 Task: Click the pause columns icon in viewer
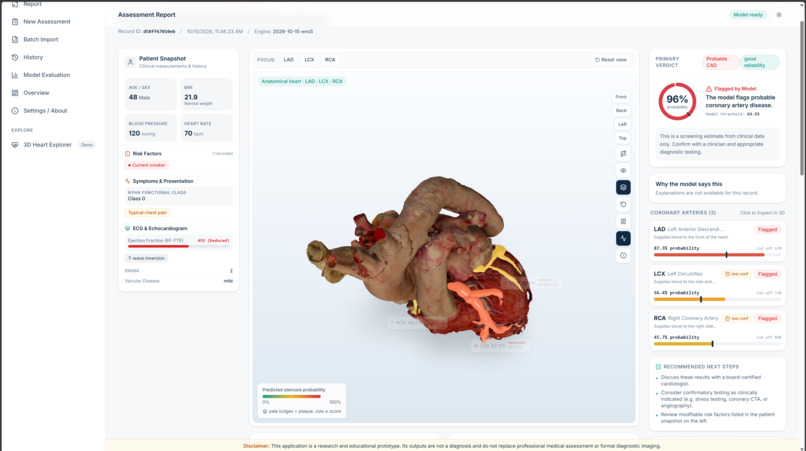pyautogui.click(x=623, y=221)
